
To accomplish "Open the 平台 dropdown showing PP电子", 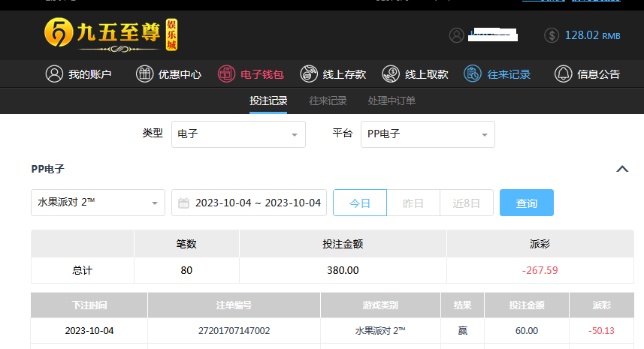I will 428,134.
